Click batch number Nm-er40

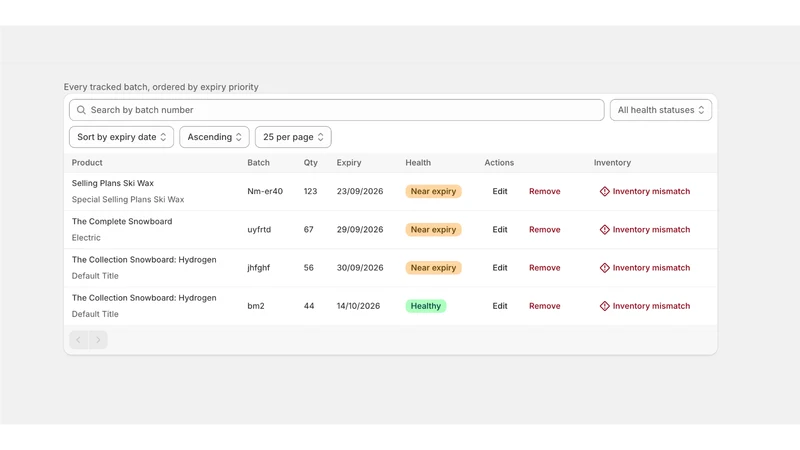click(x=265, y=191)
